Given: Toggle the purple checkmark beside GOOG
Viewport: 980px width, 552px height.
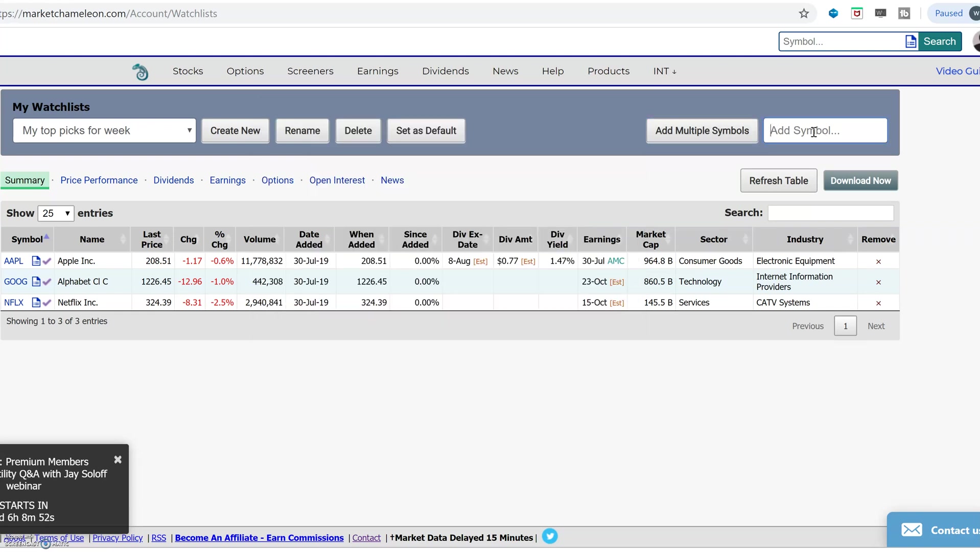Looking at the screenshot, I should click(x=46, y=282).
